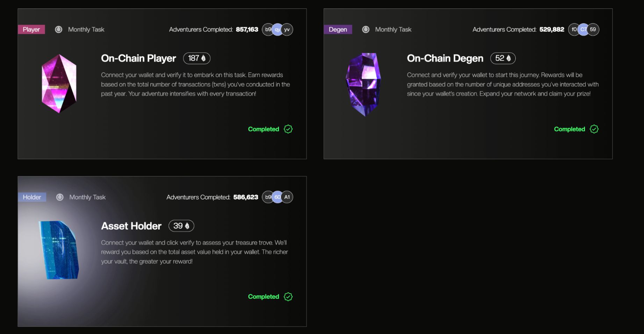644x334 pixels.
Task: Click the Holder badge swatch on the Asset Holder card
Action: tap(32, 197)
